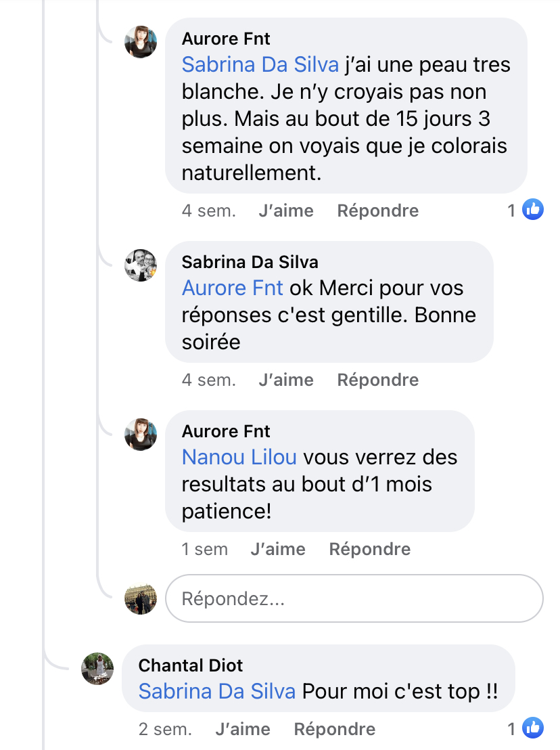
Task: Click the "1 sem" timestamp on Aurore's reply
Action: click(x=204, y=549)
